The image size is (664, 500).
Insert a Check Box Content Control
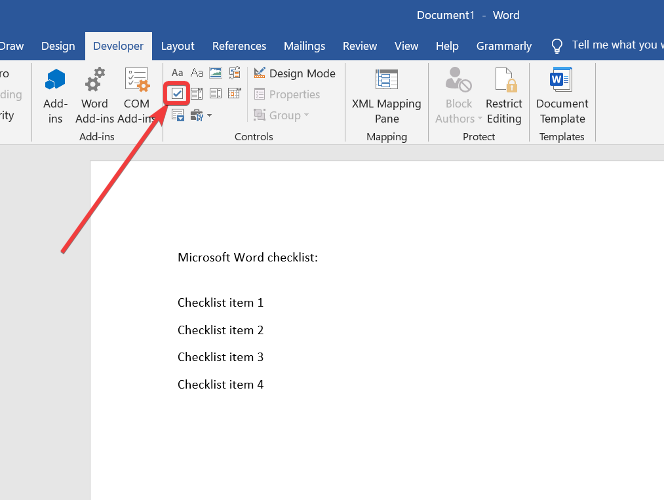pyautogui.click(x=177, y=94)
